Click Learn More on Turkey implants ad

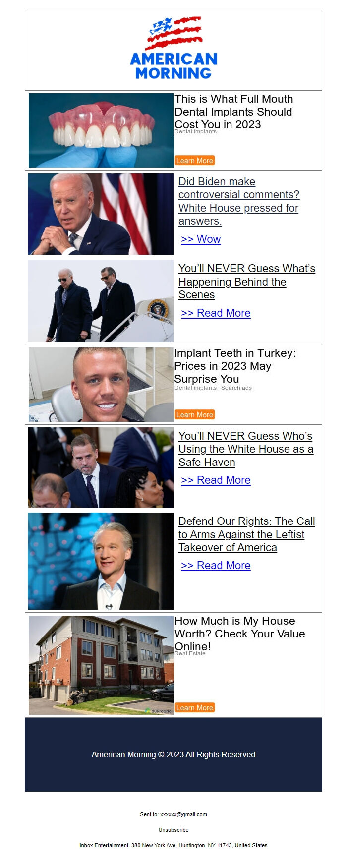click(195, 415)
